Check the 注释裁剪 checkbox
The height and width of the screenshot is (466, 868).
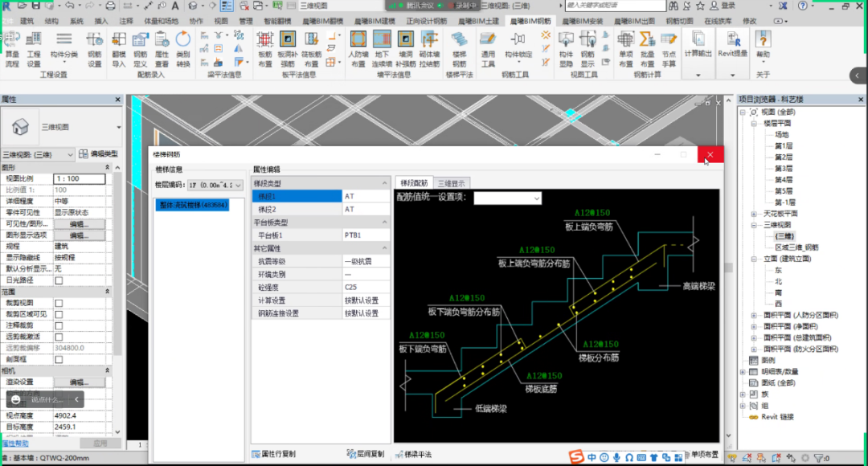point(59,325)
